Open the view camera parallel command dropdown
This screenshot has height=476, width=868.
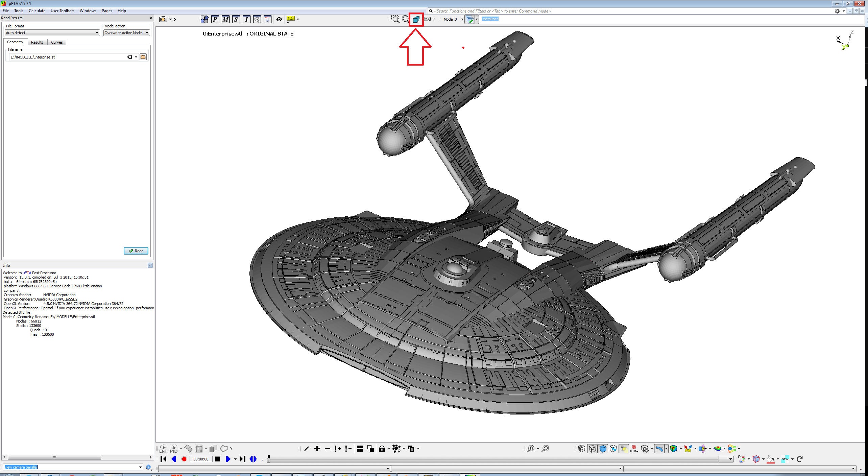pos(140,467)
